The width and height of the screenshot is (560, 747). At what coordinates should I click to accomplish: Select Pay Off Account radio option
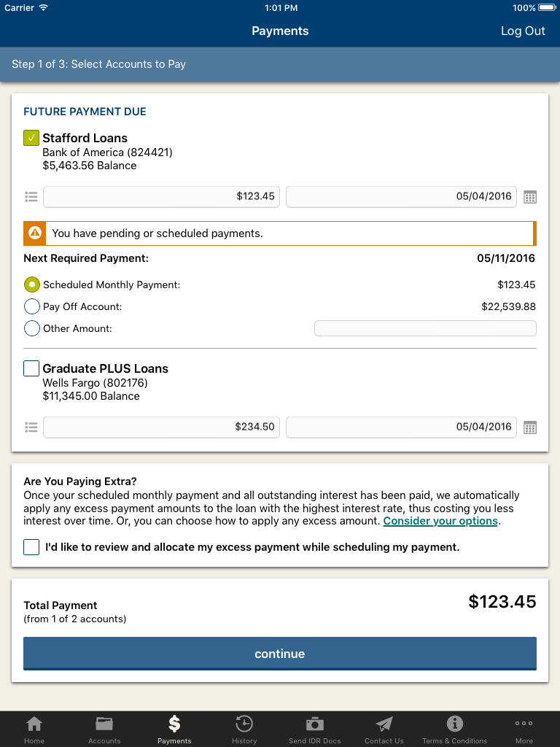(32, 306)
